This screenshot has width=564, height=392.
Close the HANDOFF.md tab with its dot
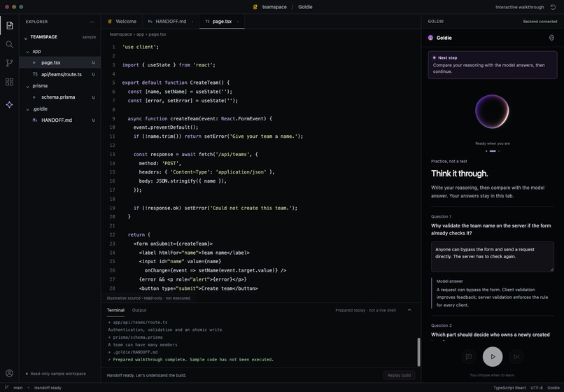(x=192, y=22)
